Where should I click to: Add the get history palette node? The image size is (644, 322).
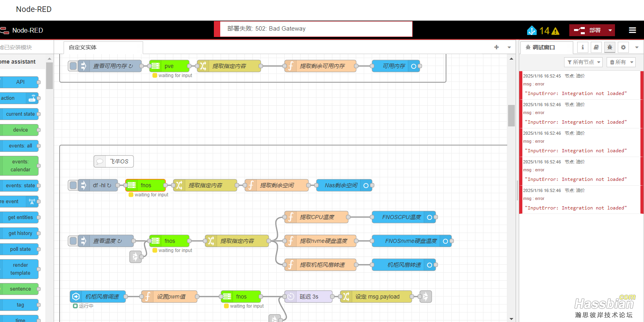pos(19,233)
